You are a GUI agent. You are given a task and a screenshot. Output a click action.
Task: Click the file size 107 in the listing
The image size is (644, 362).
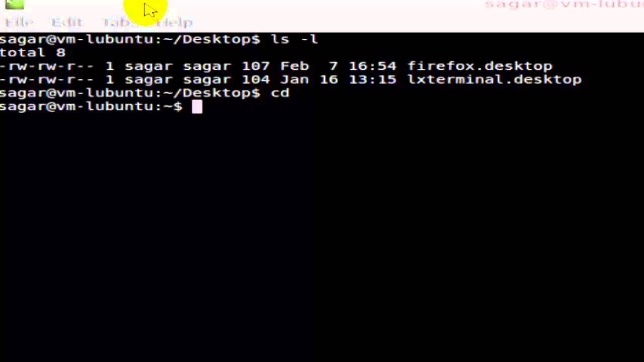pos(256,66)
